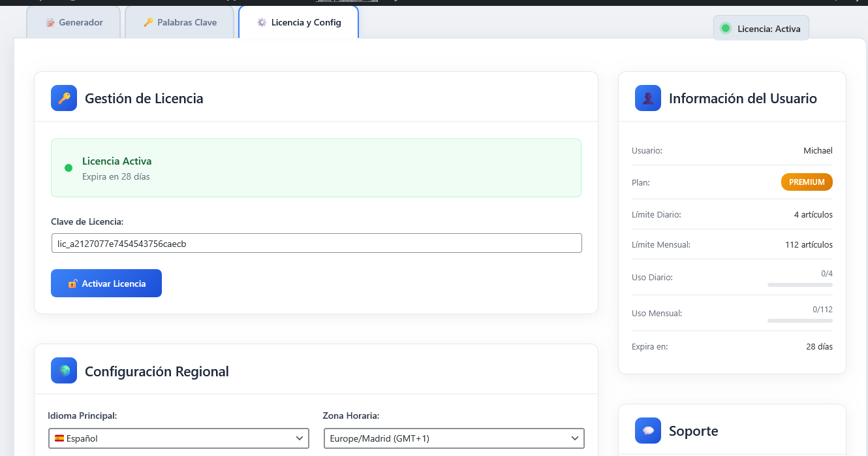
Task: Click the 'Clave de Licencia:' label
Action: click(87, 222)
